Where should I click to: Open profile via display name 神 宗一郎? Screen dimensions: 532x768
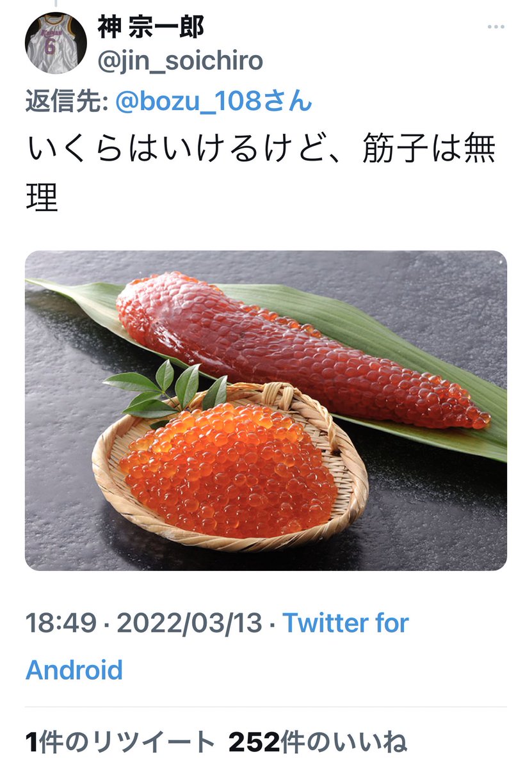tap(150, 26)
